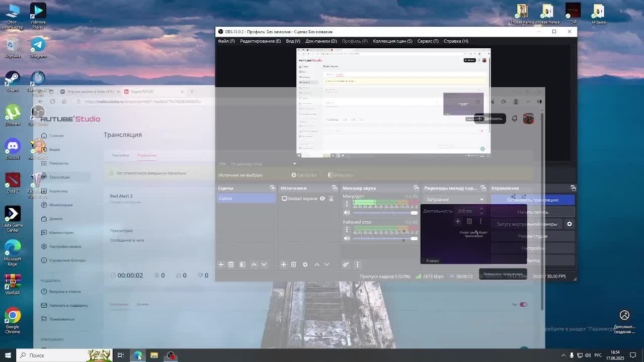Toggle lock on Захват экрана source
This screenshot has height=362, width=644.
(331, 199)
